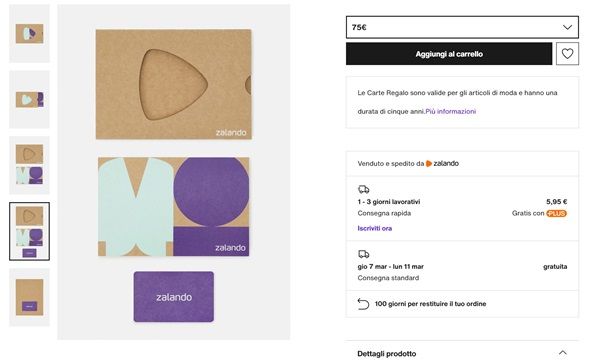Screen dimensions: 610x361
Task: Click the standard delivery truck icon
Action: (363, 254)
